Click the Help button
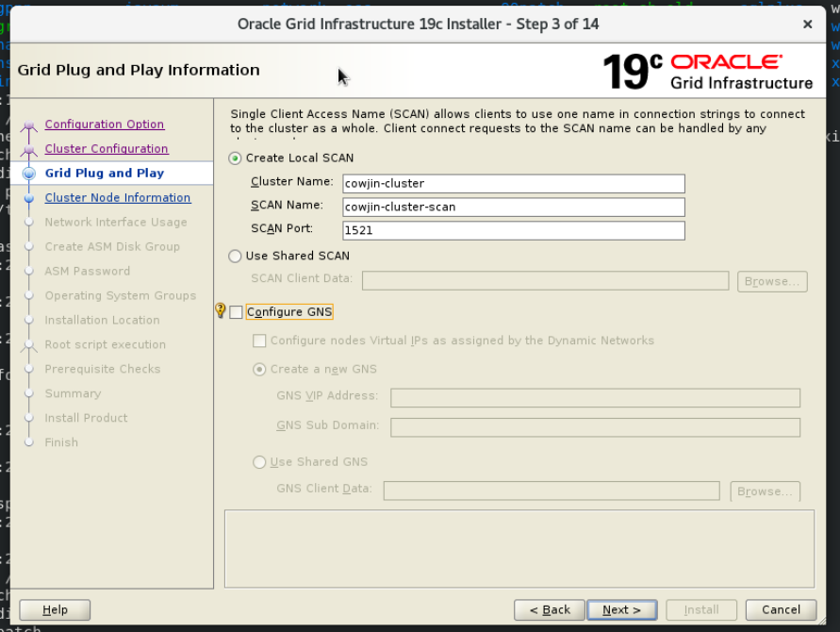The width and height of the screenshot is (840, 632). coord(55,610)
